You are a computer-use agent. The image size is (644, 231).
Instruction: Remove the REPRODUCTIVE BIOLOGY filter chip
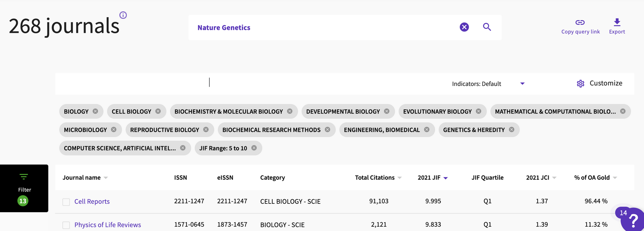coord(206,130)
